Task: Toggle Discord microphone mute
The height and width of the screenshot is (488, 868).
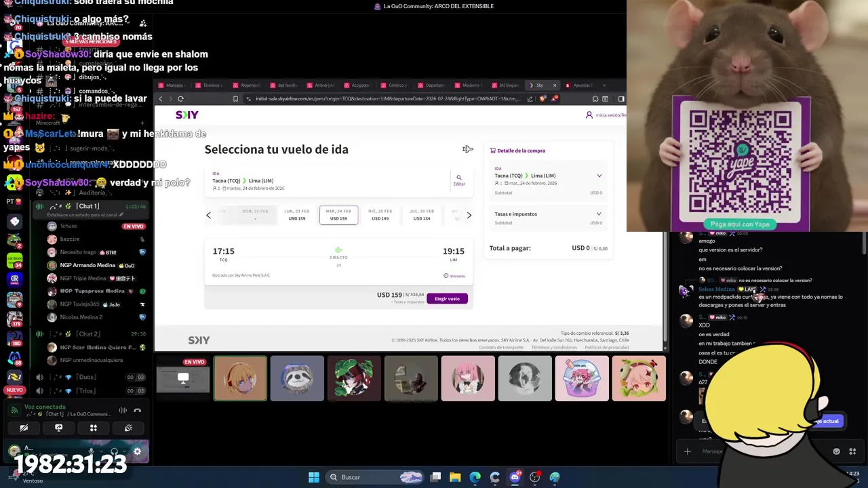Action: click(91, 451)
